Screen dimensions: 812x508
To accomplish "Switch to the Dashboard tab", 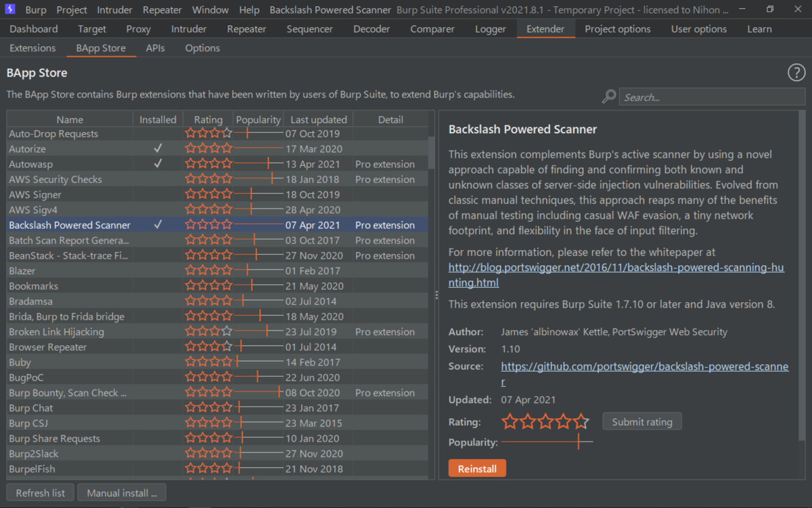I will pyautogui.click(x=34, y=29).
